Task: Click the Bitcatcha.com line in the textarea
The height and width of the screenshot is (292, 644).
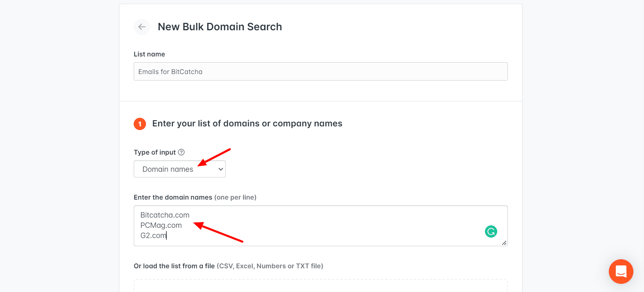Action: [x=165, y=215]
